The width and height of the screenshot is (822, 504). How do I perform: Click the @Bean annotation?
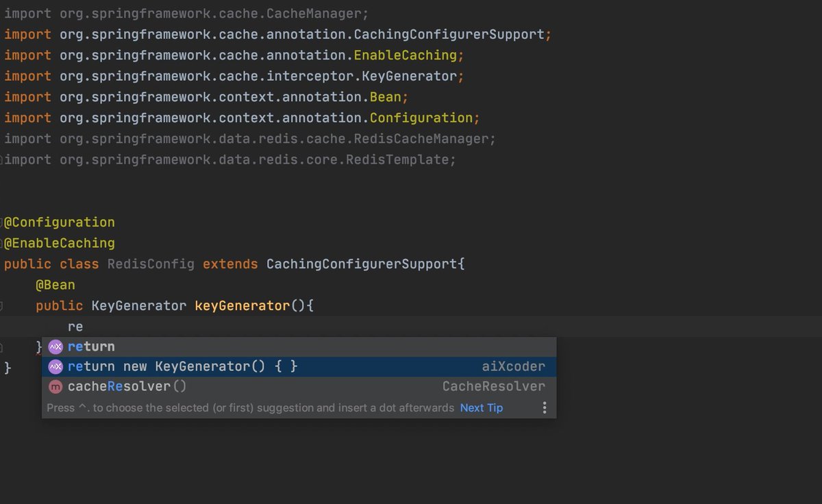pos(55,285)
